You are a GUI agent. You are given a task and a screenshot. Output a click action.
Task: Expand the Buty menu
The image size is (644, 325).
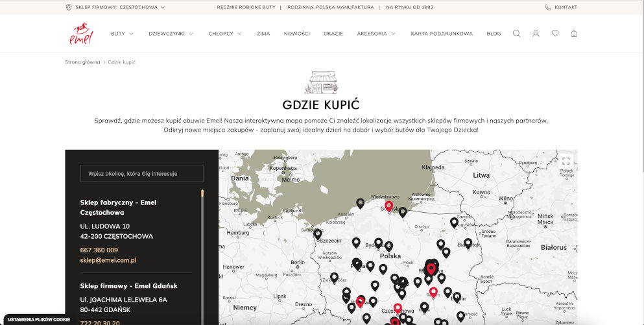pos(122,34)
